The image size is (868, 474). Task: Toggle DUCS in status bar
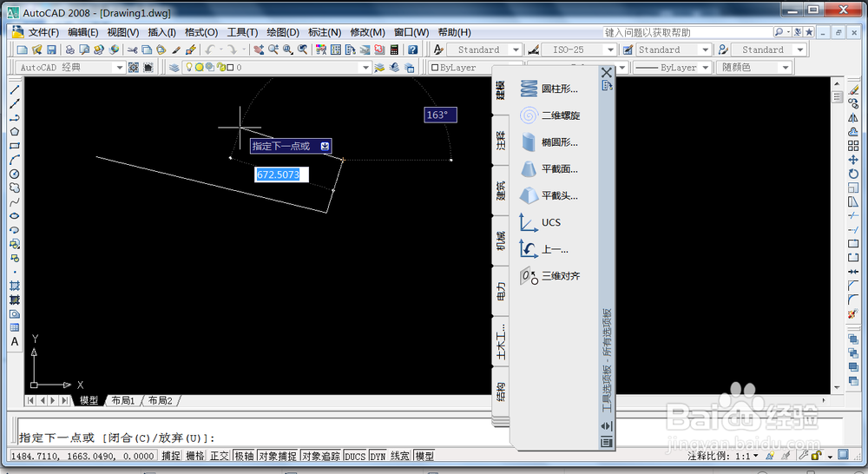[355, 457]
